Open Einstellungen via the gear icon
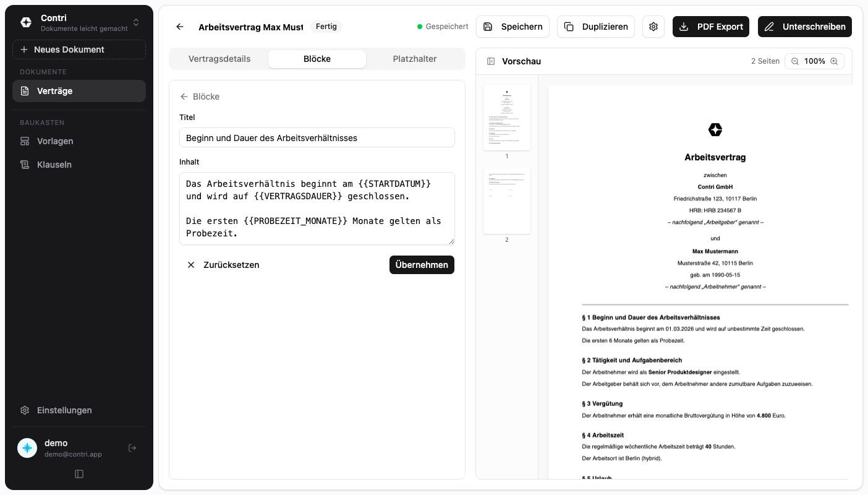Image resolution: width=868 pixels, height=495 pixels. click(x=64, y=410)
